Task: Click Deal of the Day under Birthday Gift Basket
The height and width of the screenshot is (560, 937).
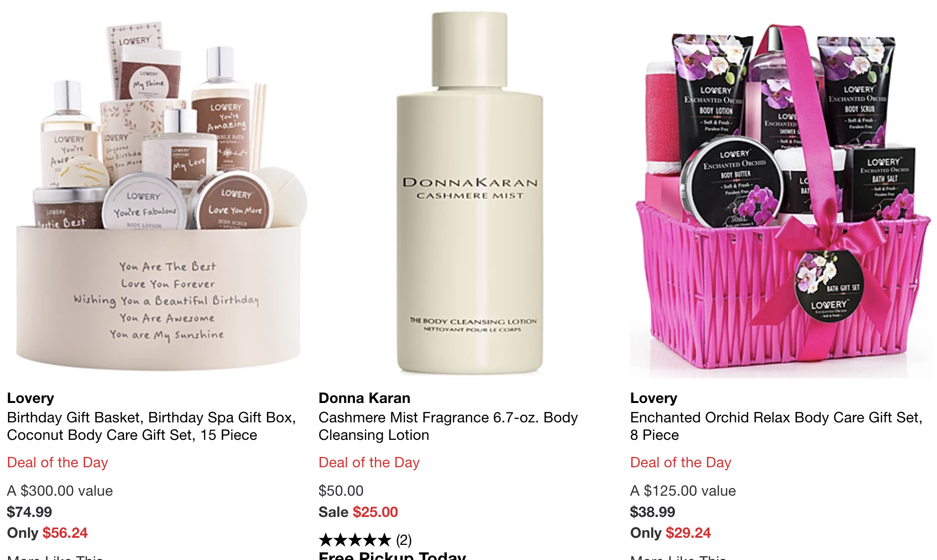Action: tap(58, 462)
